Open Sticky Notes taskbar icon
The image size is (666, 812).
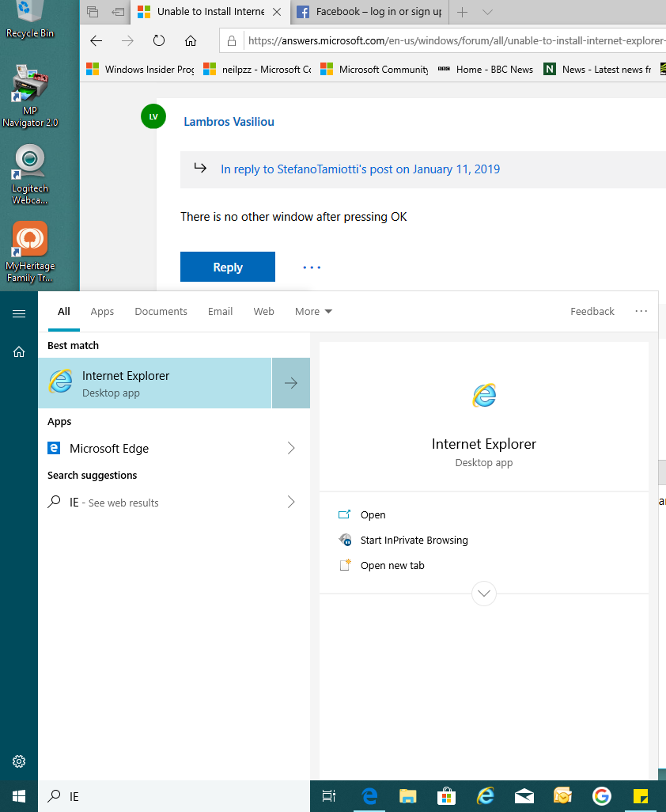pos(640,796)
